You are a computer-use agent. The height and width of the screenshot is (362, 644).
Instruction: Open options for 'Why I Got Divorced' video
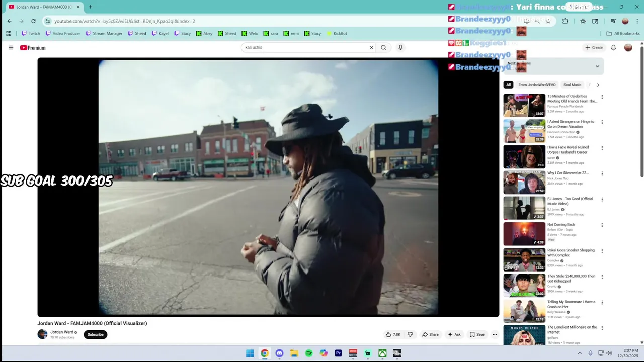[602, 173]
